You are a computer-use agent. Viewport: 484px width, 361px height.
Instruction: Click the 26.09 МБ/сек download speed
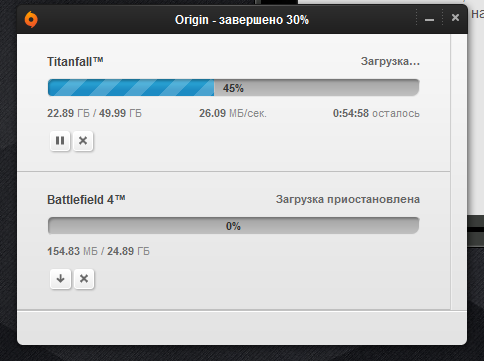click(233, 113)
